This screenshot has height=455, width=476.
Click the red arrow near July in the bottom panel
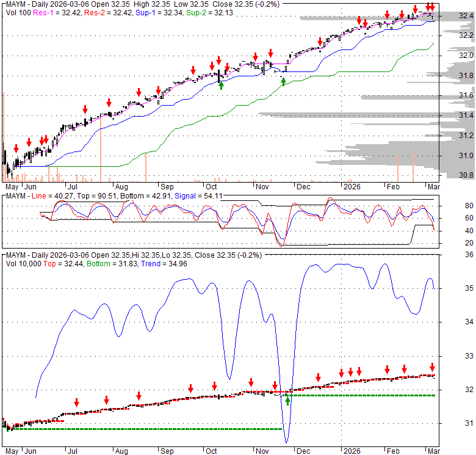tap(77, 402)
